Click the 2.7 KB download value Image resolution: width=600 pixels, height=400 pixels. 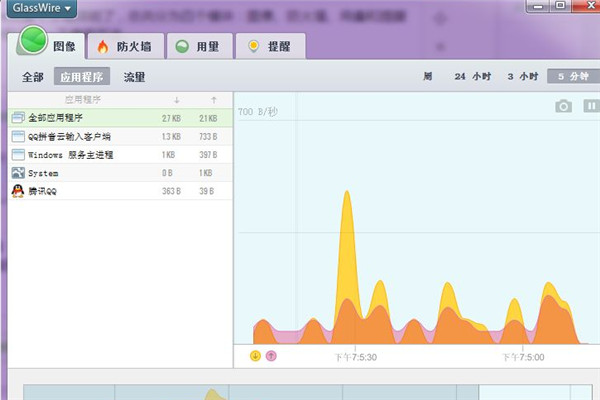(171, 118)
